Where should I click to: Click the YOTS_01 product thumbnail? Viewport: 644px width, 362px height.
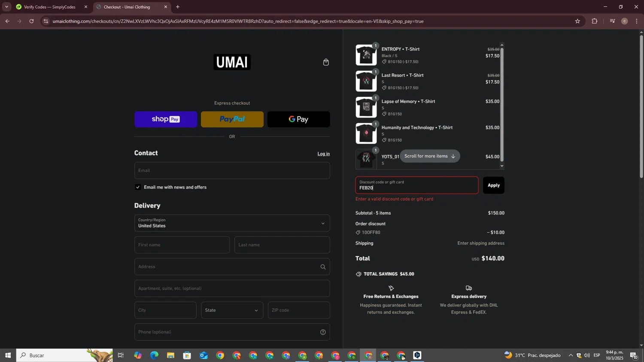[x=366, y=159]
